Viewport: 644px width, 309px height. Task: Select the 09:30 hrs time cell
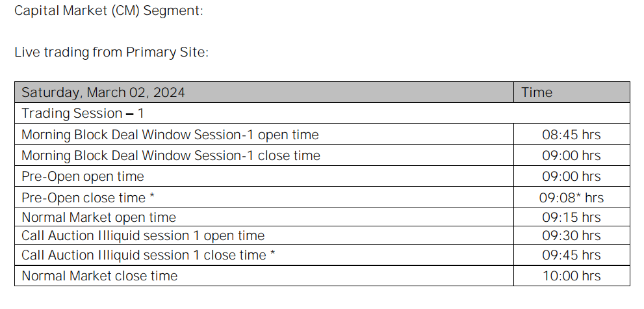coord(571,235)
